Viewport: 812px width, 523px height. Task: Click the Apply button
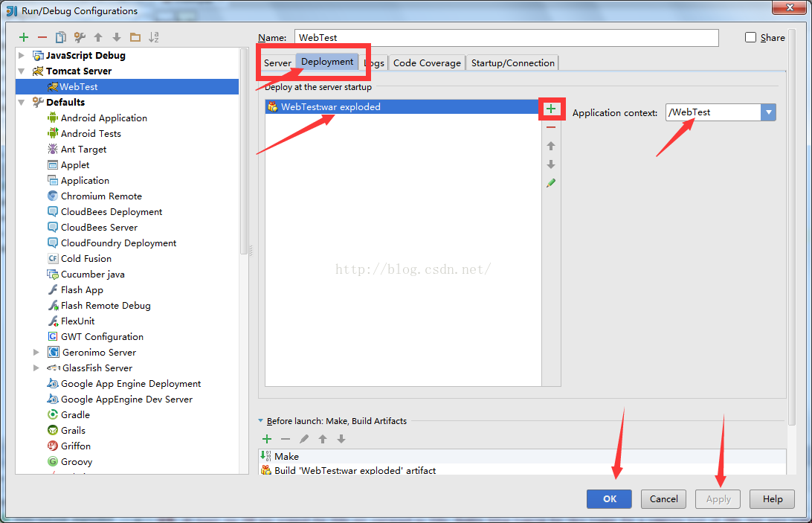pyautogui.click(x=718, y=498)
